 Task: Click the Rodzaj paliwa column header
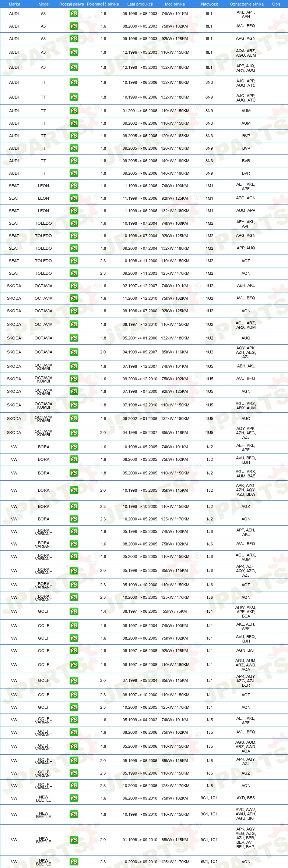(x=71, y=4)
